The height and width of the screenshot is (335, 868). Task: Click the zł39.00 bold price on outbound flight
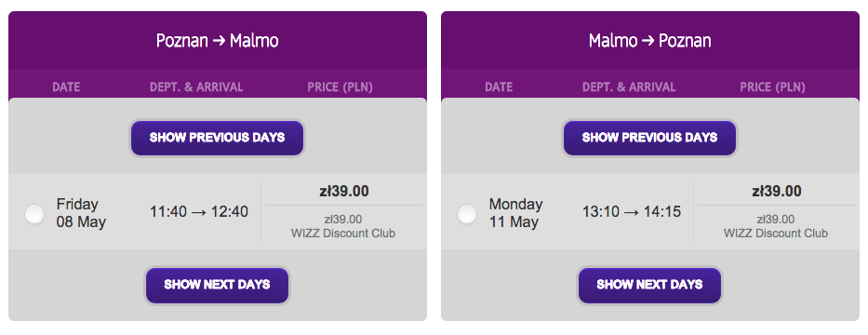point(344,192)
